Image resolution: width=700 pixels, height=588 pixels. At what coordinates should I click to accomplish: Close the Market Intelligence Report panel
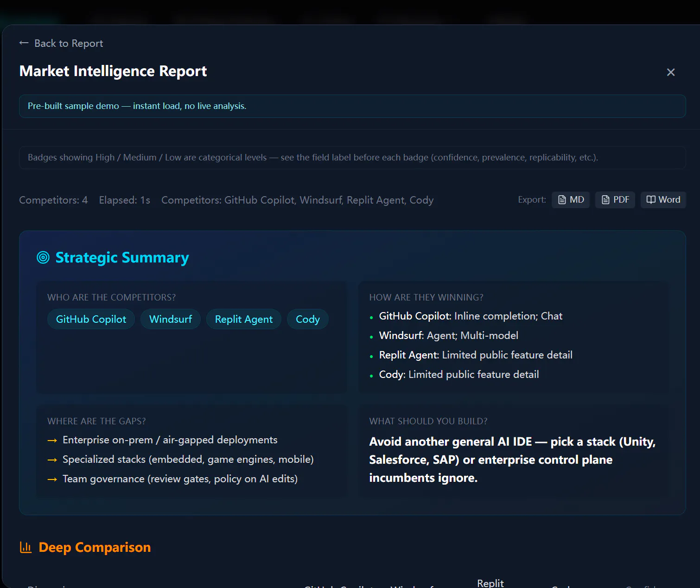click(670, 72)
